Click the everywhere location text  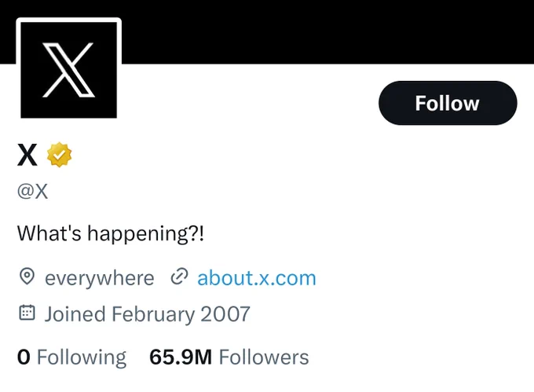click(x=100, y=278)
